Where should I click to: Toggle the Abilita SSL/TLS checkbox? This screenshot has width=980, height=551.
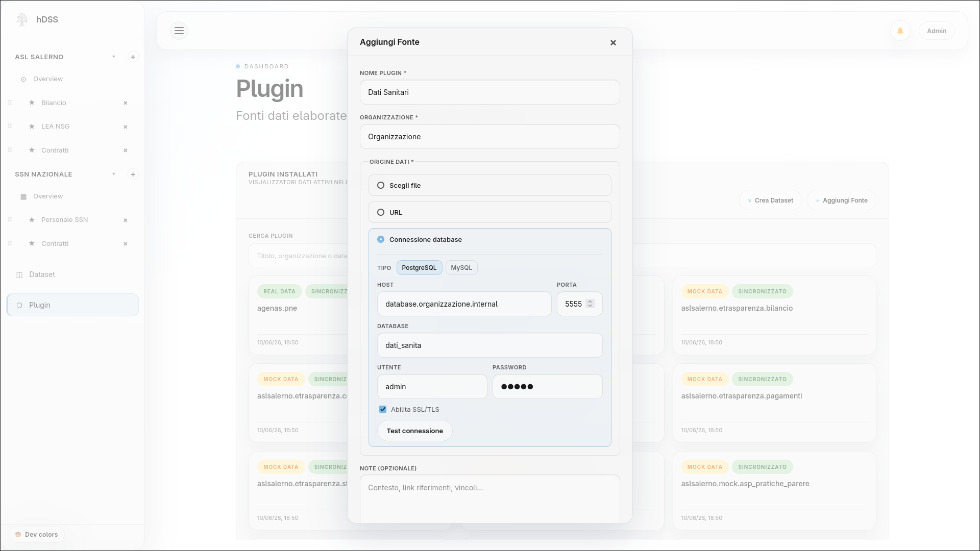pos(383,409)
